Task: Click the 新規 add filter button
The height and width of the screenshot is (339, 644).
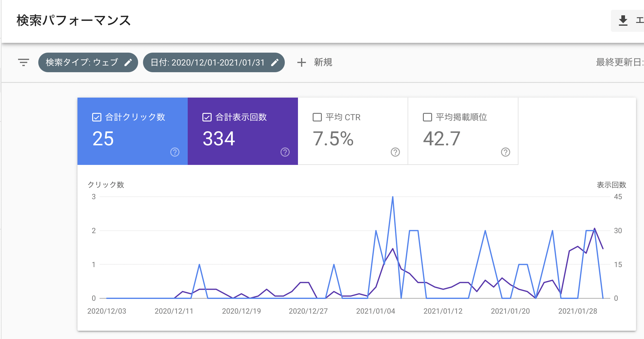Action: [323, 62]
